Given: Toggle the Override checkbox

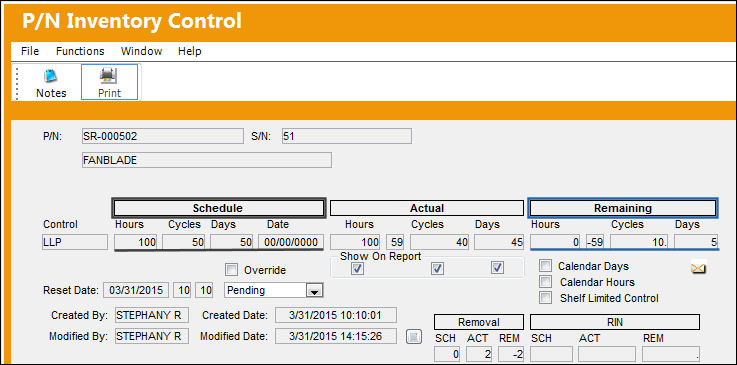Looking at the screenshot, I should [x=232, y=270].
